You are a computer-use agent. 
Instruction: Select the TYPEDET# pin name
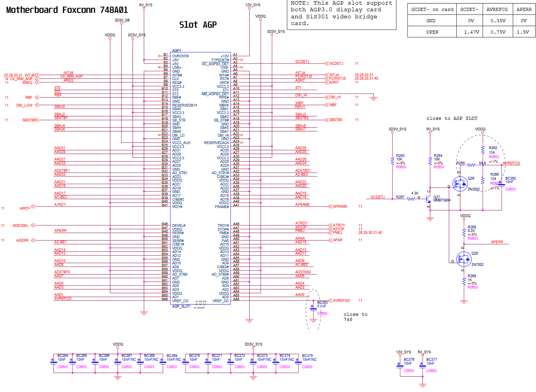tap(220, 60)
